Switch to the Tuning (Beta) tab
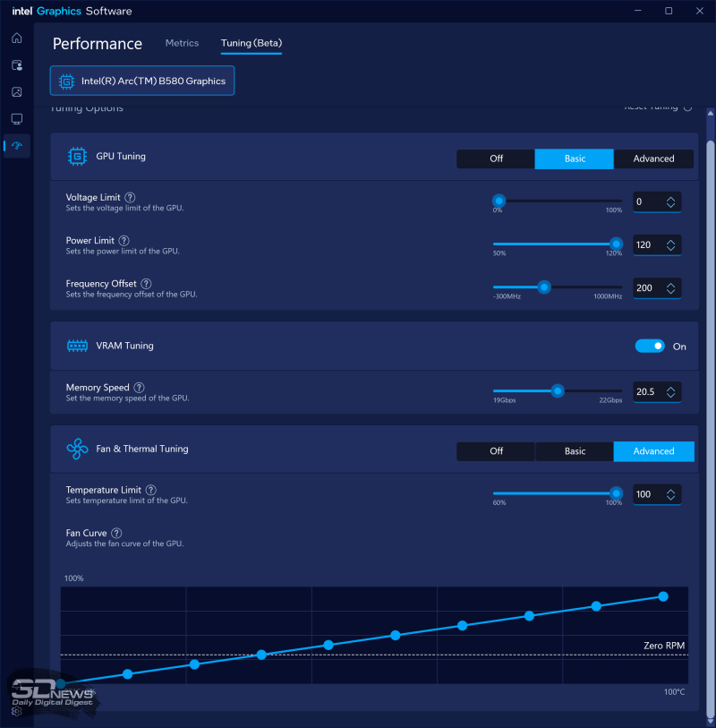The width and height of the screenshot is (716, 728). (251, 43)
